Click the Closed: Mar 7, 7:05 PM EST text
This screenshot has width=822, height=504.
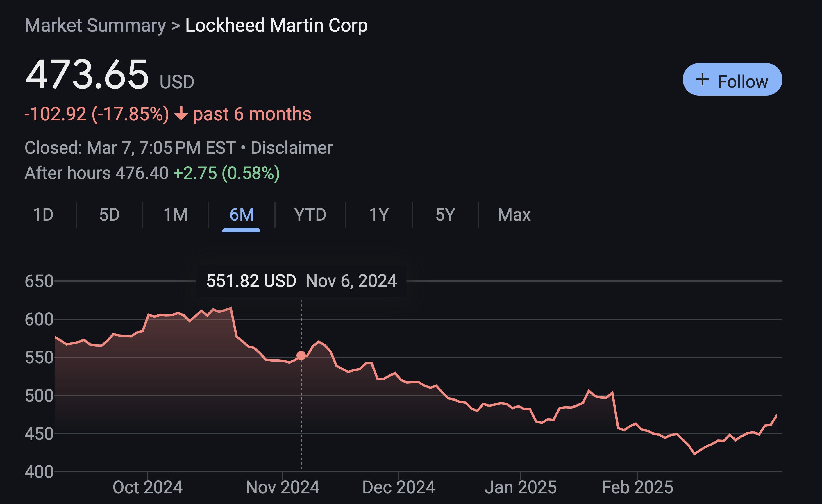pyautogui.click(x=130, y=148)
